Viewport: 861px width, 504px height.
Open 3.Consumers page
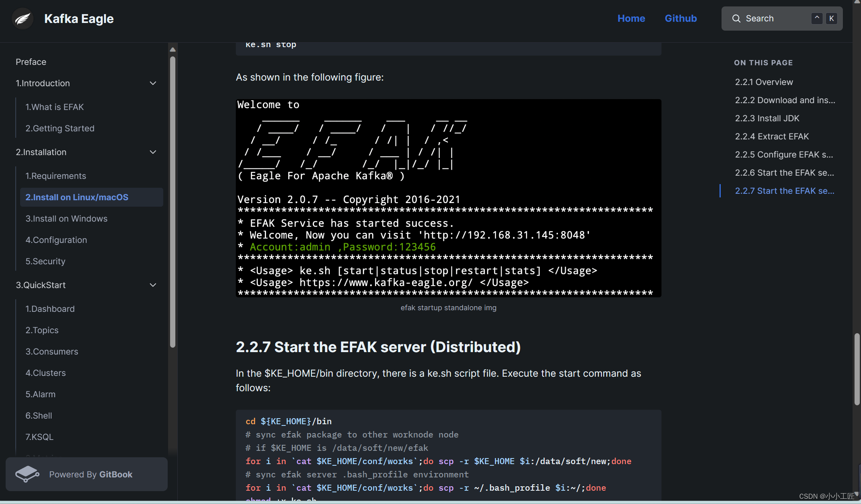[x=52, y=352]
